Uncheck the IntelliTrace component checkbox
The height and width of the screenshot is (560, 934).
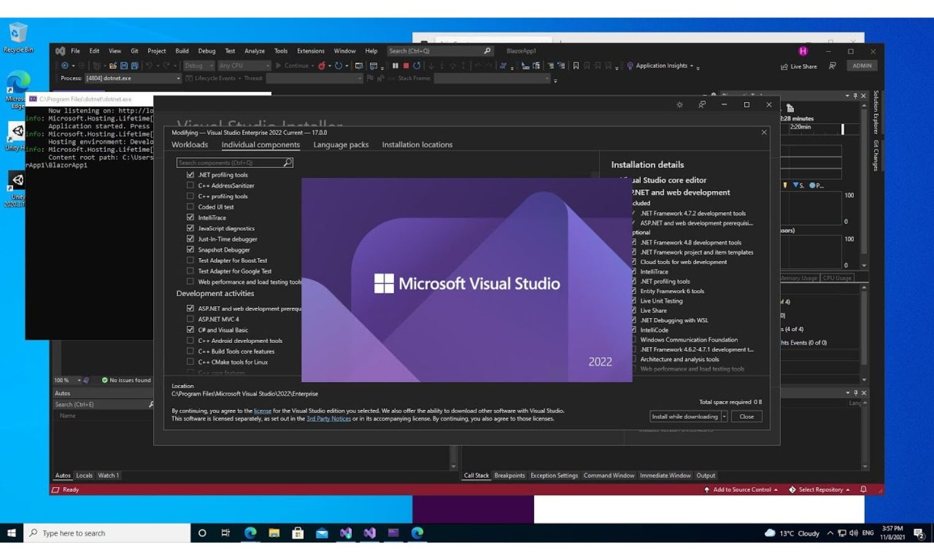[x=191, y=217]
